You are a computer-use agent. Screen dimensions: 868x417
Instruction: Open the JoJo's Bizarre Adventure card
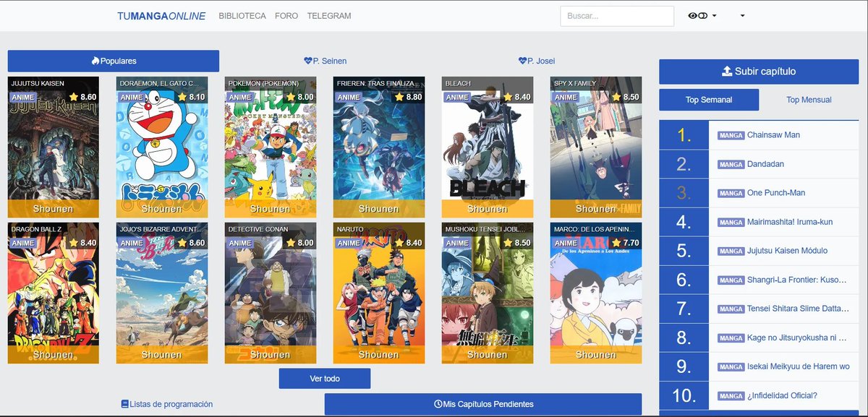pos(162,293)
